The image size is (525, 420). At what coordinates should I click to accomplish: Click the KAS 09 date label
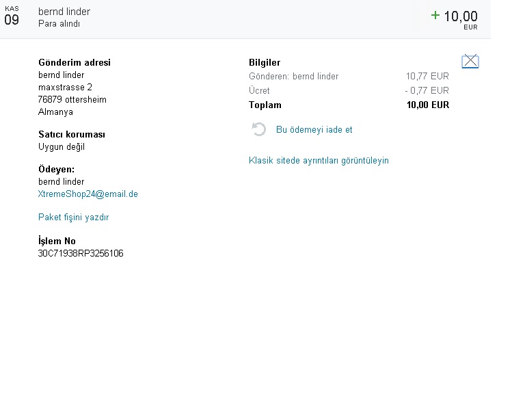(x=12, y=16)
